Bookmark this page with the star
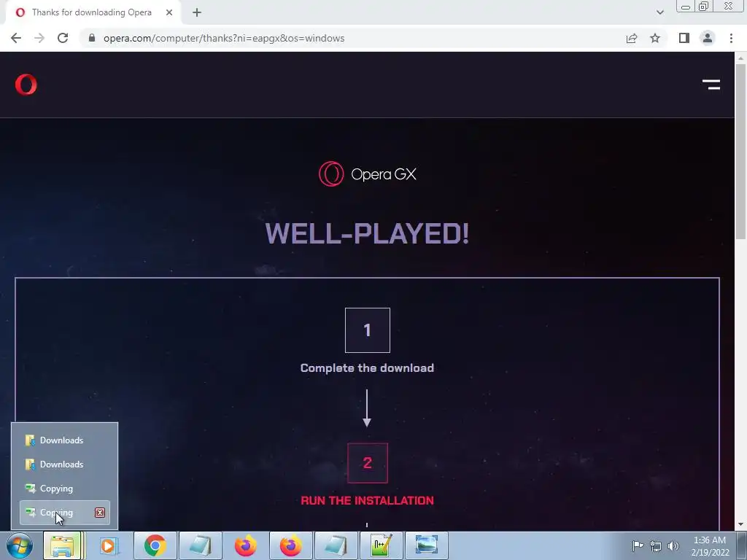 [655, 38]
